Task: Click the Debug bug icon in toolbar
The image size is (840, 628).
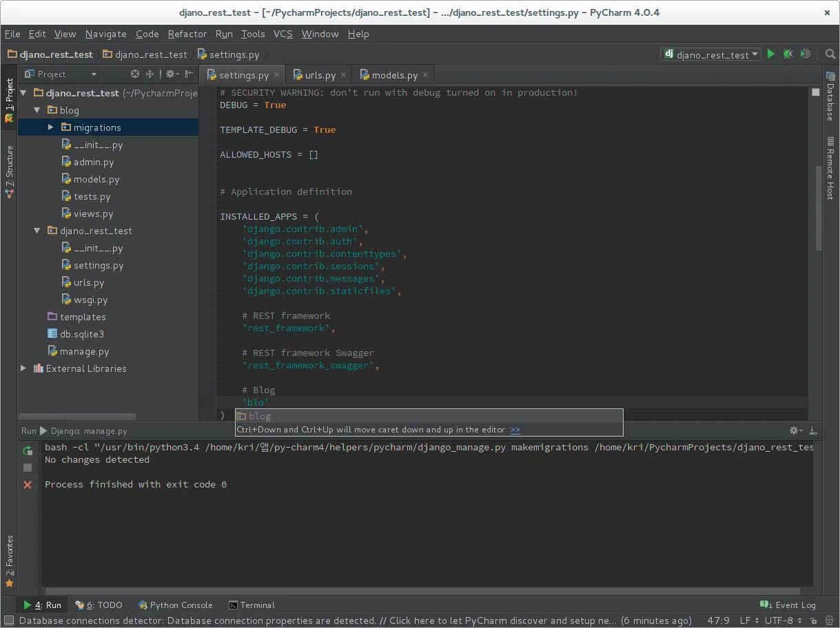Action: tap(788, 54)
